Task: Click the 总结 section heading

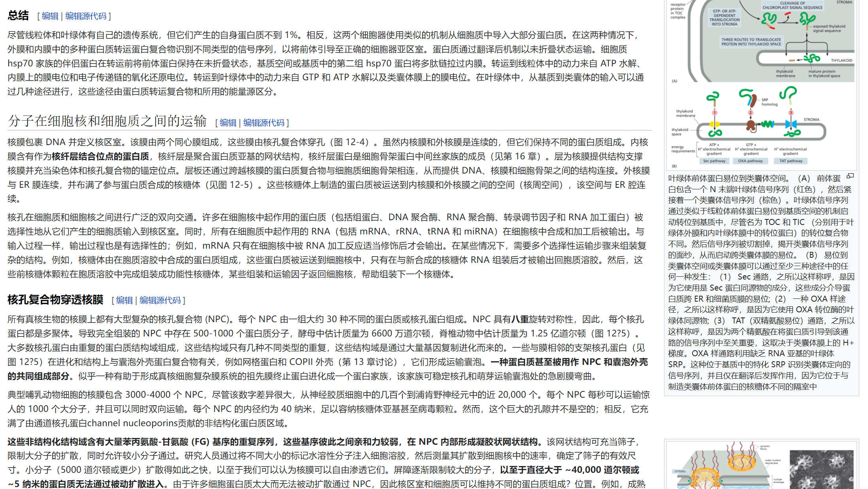Action: [x=18, y=16]
